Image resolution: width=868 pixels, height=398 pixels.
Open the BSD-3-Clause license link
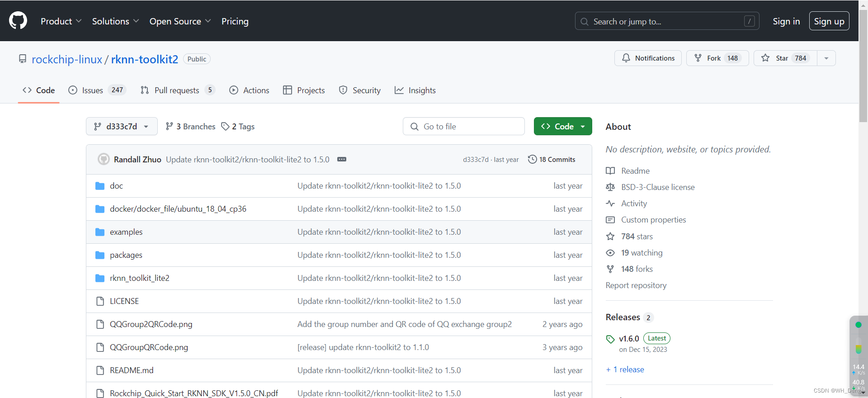click(x=658, y=187)
